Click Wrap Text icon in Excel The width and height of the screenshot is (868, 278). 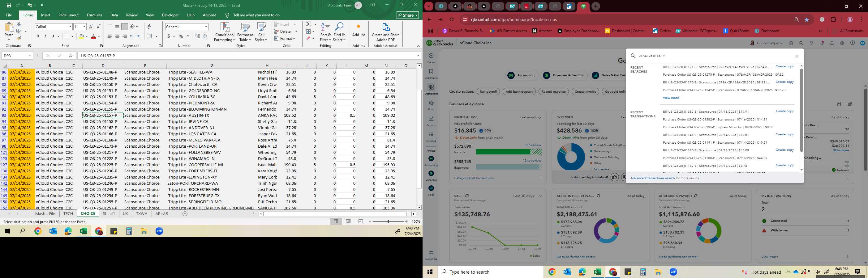click(x=149, y=27)
